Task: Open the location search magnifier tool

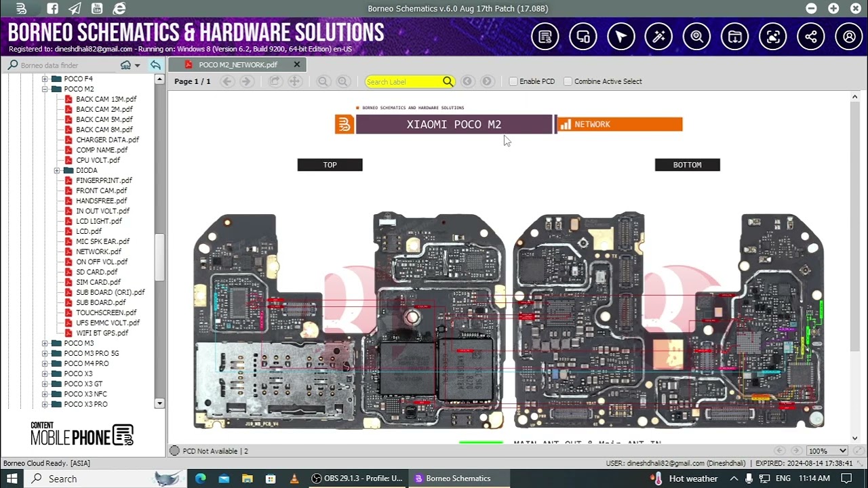Action: [x=697, y=37]
